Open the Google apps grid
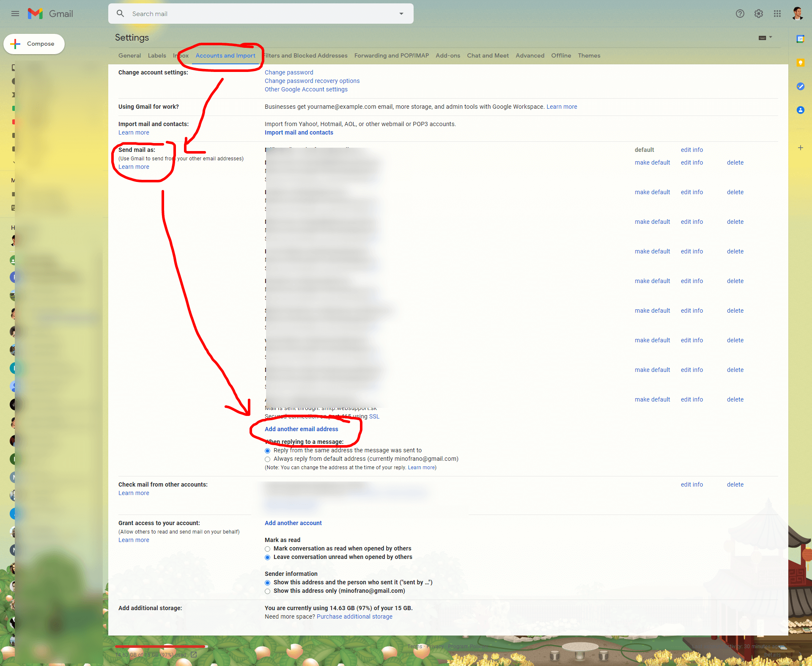The height and width of the screenshot is (666, 812). click(x=777, y=14)
